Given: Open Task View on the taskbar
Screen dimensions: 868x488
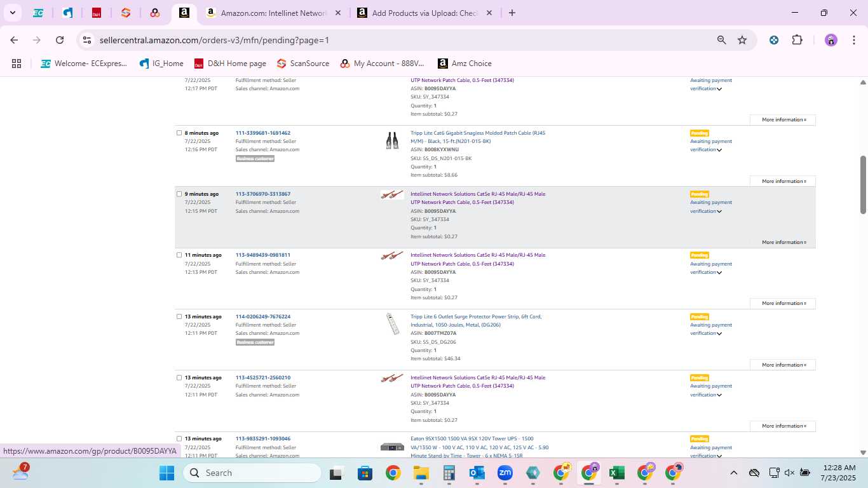Looking at the screenshot, I should 337,473.
